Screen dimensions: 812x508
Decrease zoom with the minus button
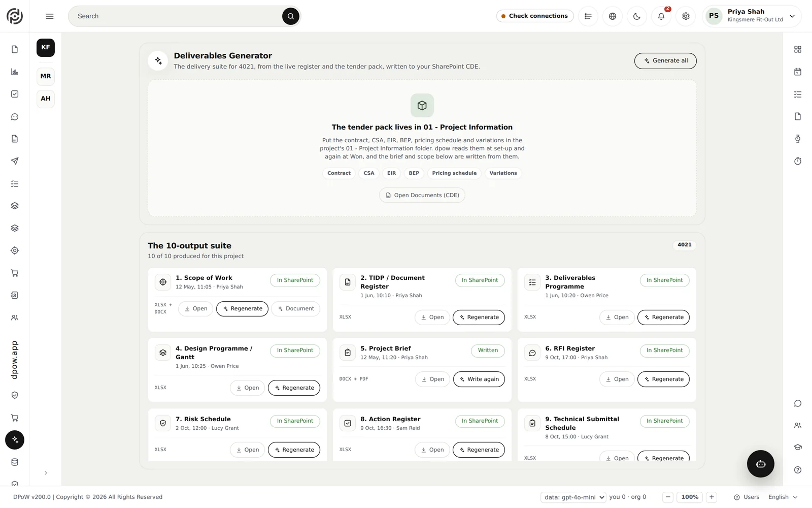(x=668, y=497)
